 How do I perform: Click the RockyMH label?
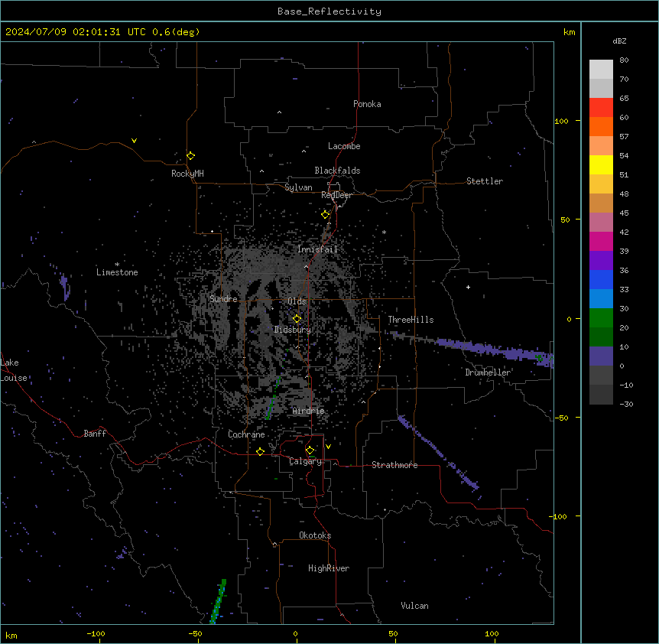pos(187,174)
